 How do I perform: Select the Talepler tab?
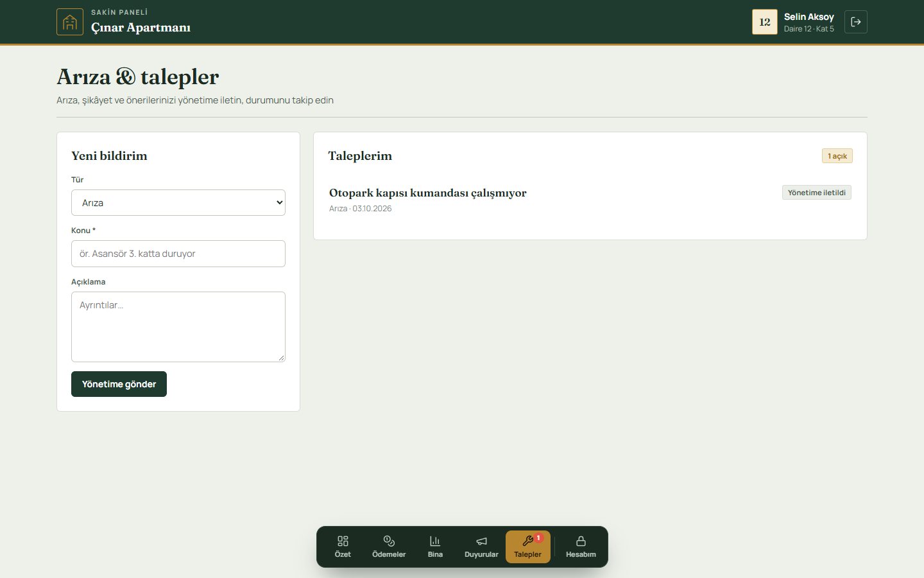click(x=527, y=547)
